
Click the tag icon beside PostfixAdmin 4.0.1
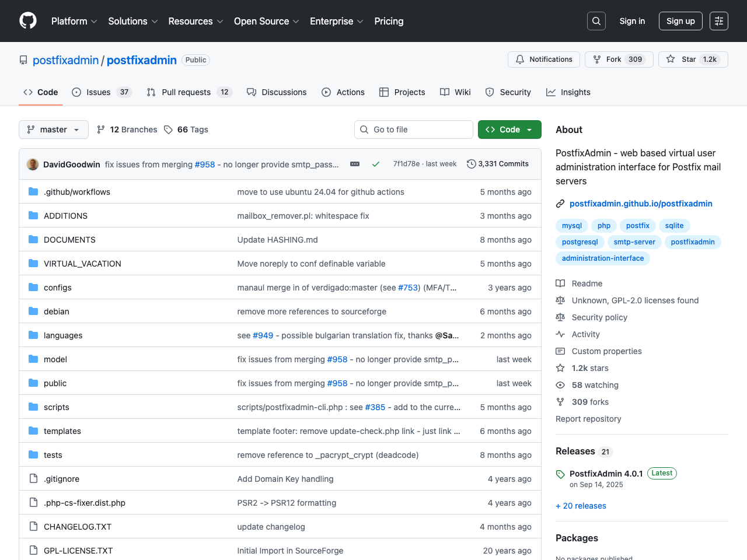560,474
